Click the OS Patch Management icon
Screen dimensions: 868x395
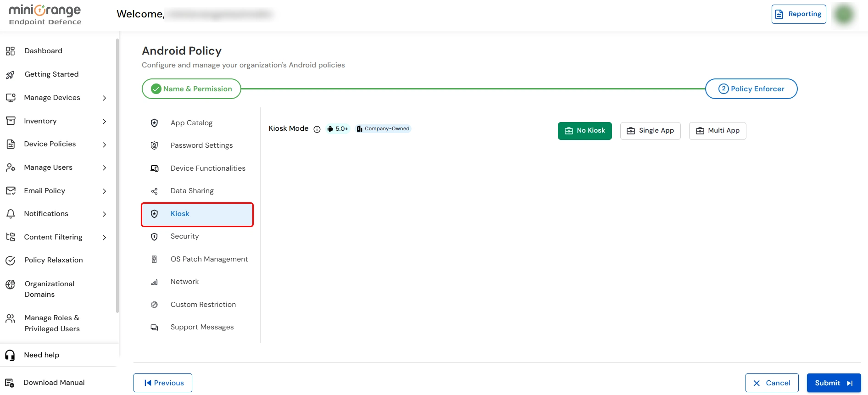pyautogui.click(x=155, y=259)
